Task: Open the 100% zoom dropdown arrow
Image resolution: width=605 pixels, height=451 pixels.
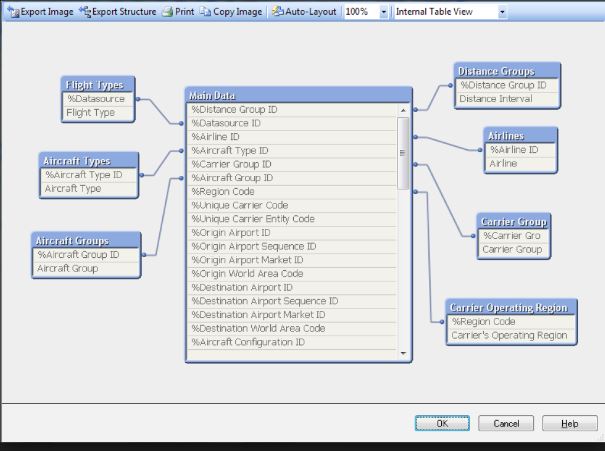Action: click(x=384, y=12)
